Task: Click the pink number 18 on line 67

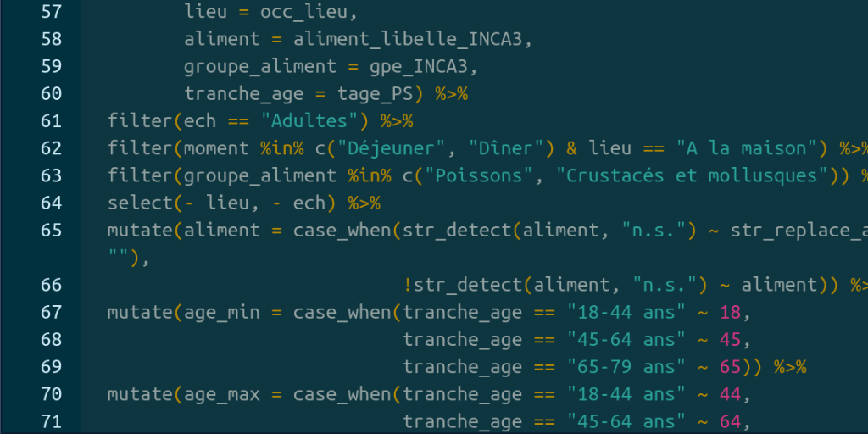Action: point(730,313)
